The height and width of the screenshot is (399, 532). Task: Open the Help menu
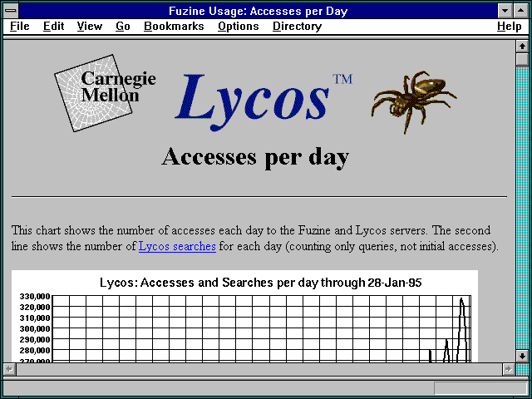[x=510, y=26]
